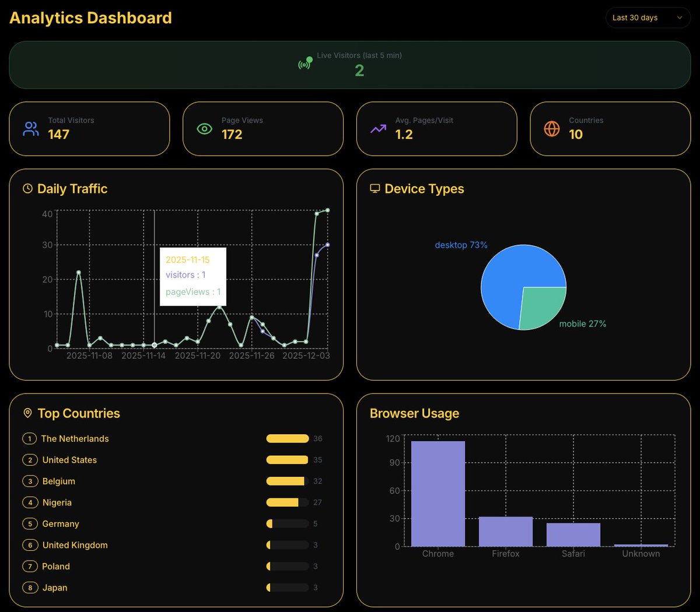Click the Belgium country name
The height and width of the screenshot is (612, 700).
59,481
